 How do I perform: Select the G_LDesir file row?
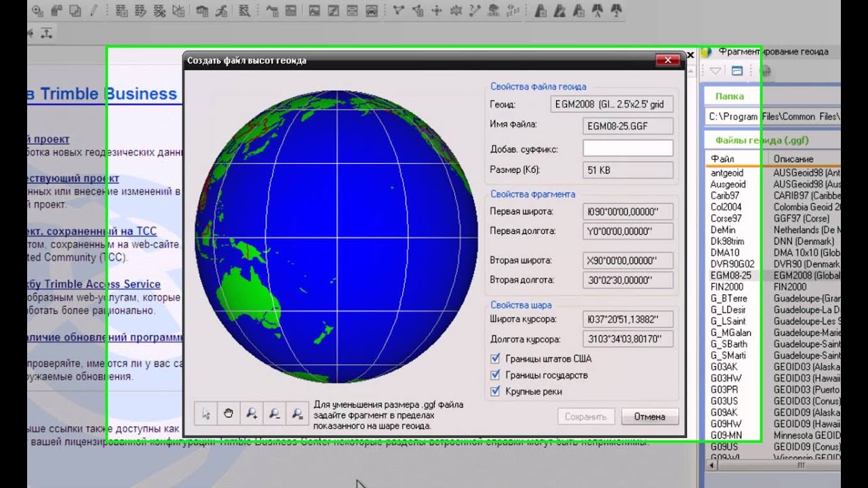(773, 310)
